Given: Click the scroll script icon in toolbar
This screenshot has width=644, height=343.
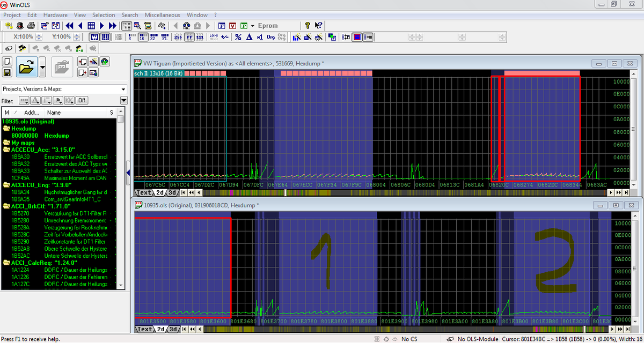Looking at the screenshot, I should [x=147, y=25].
